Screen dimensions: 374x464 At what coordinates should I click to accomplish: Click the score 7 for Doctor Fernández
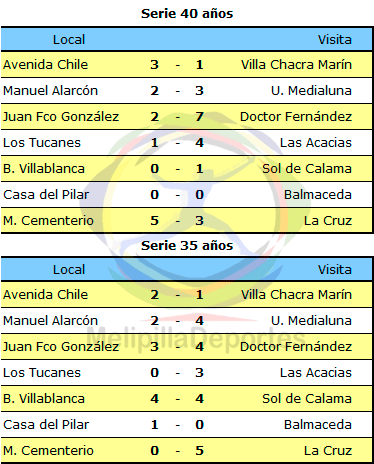coord(199,117)
